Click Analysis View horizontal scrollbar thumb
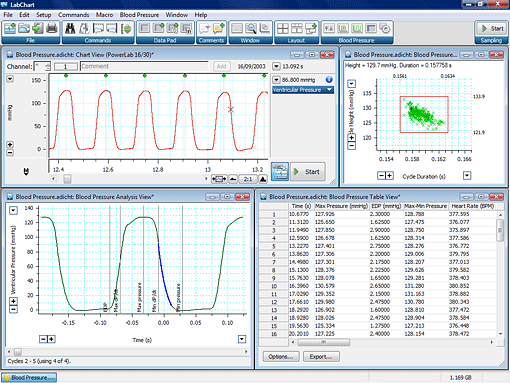The width and height of the screenshot is (510, 383). click(x=18, y=352)
